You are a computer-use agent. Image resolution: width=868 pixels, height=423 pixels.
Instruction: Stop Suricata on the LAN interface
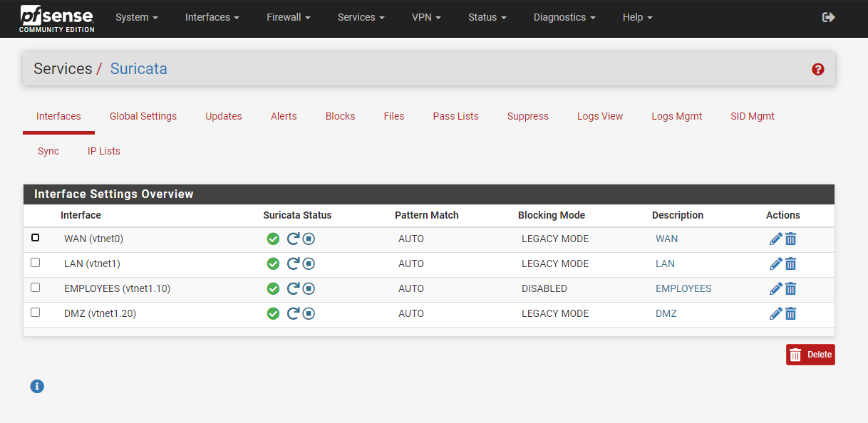point(309,263)
